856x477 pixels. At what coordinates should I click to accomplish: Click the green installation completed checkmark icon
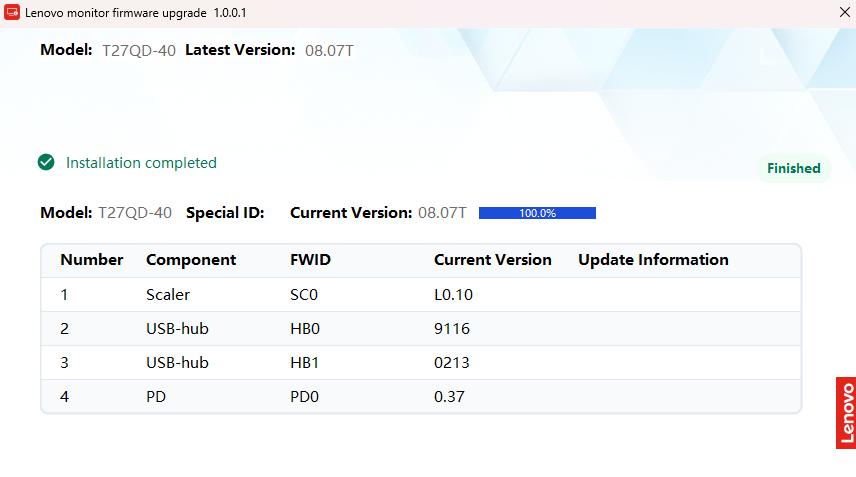coord(46,163)
